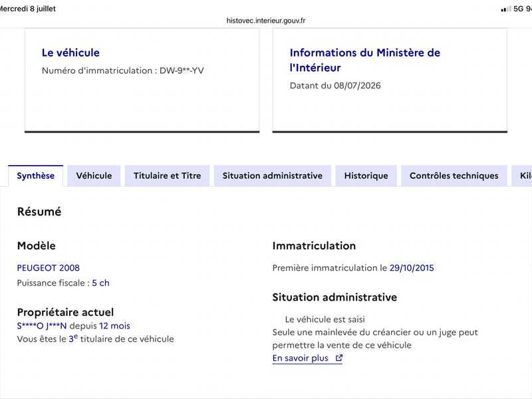
Task: Select the Situation administrative tab
Action: tap(273, 176)
